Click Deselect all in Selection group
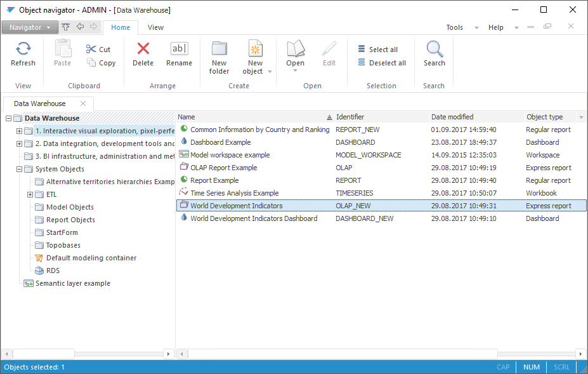 pyautogui.click(x=382, y=63)
